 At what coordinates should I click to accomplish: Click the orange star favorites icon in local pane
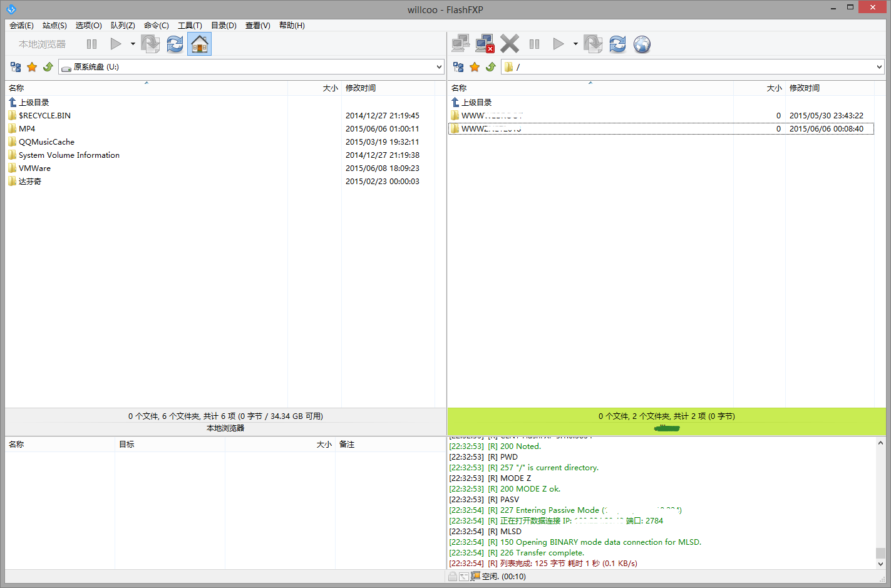[32, 67]
